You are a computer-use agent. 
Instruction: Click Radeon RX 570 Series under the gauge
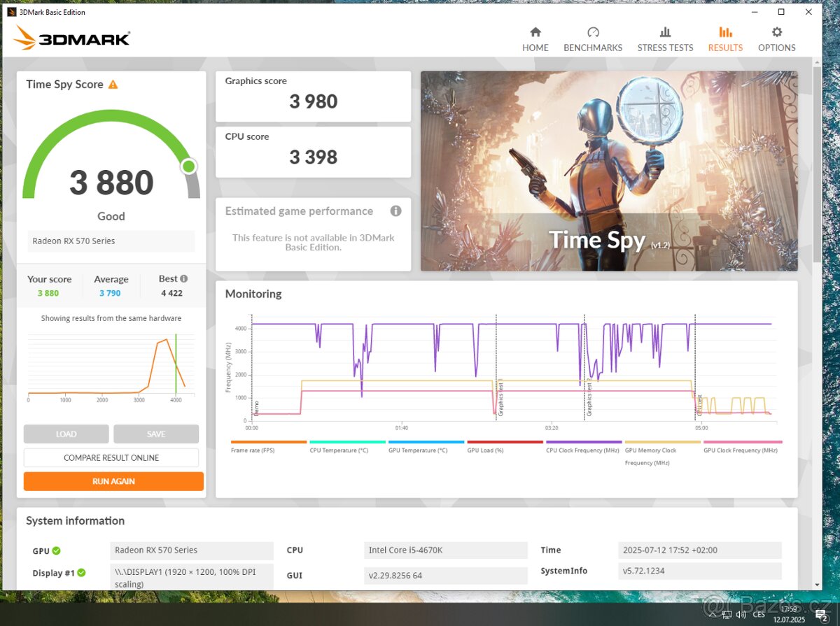111,241
